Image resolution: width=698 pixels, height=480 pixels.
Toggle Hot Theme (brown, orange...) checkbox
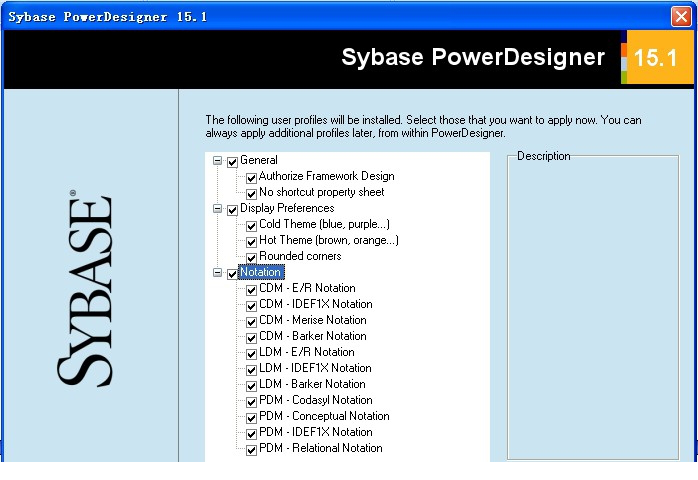(x=252, y=242)
